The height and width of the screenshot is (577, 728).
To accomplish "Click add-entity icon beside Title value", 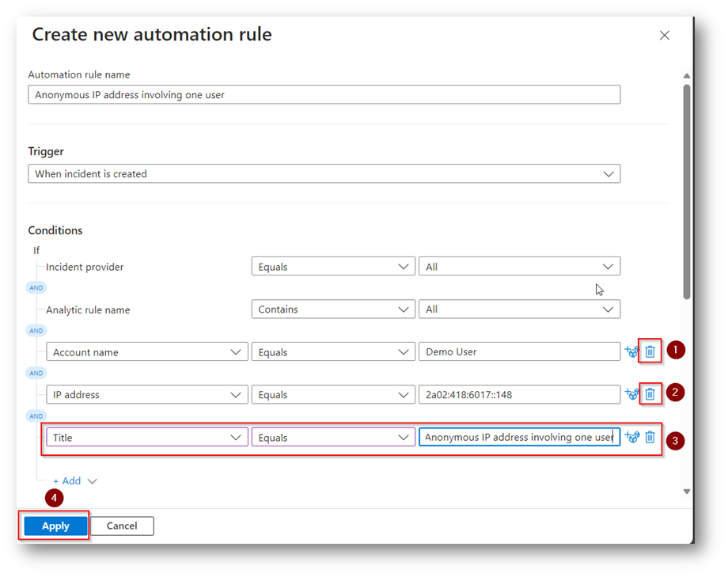I will 631,437.
